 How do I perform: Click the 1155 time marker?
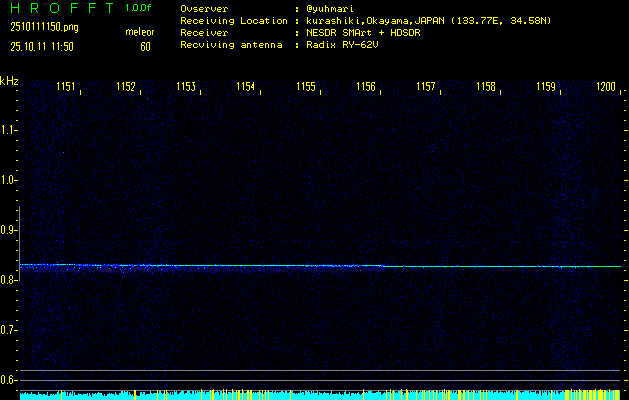[x=306, y=88]
